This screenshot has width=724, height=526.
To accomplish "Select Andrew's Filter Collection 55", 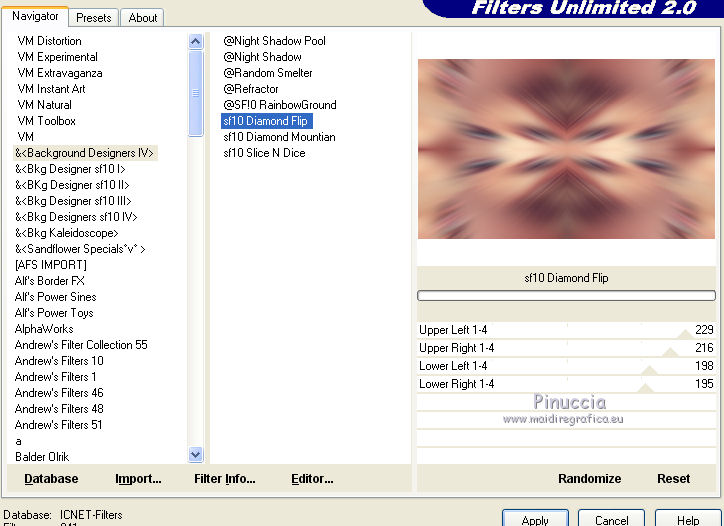I will (x=81, y=345).
